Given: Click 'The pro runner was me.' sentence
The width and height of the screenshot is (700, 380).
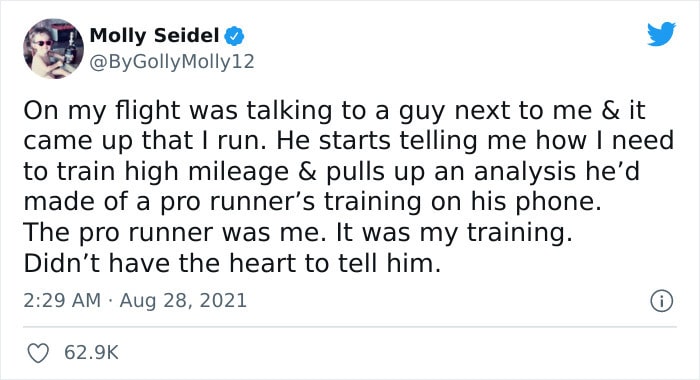Looking at the screenshot, I should [175, 233].
